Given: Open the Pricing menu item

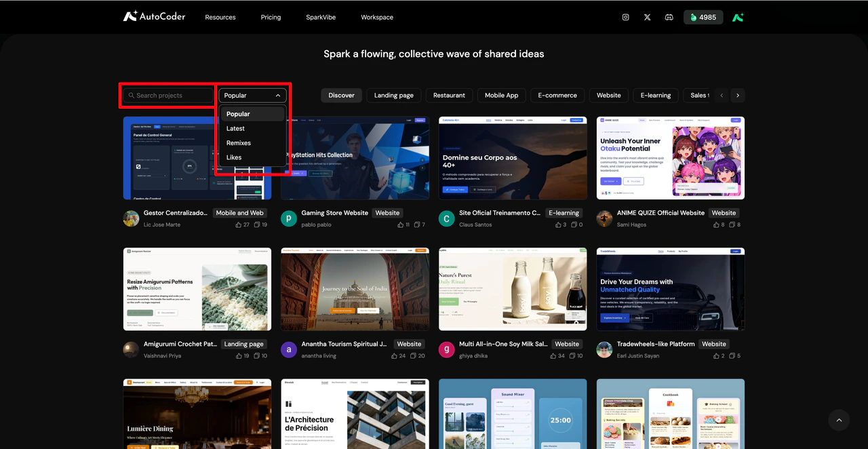Looking at the screenshot, I should click(271, 18).
